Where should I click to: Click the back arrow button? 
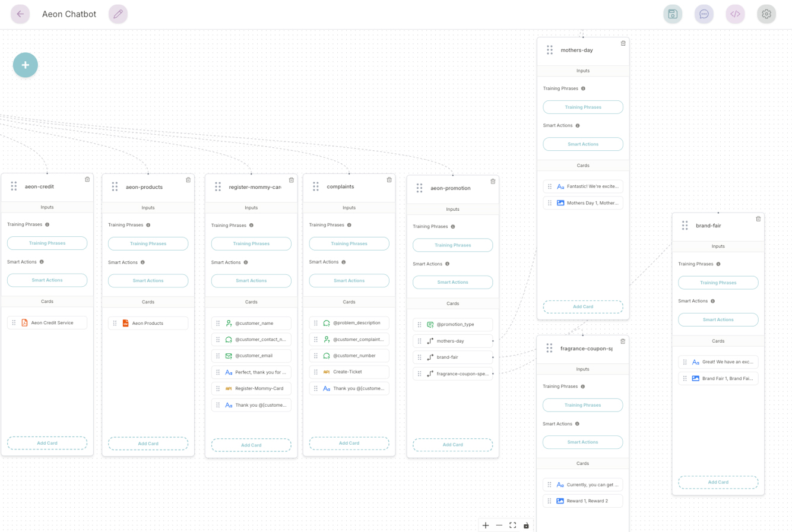coord(20,14)
